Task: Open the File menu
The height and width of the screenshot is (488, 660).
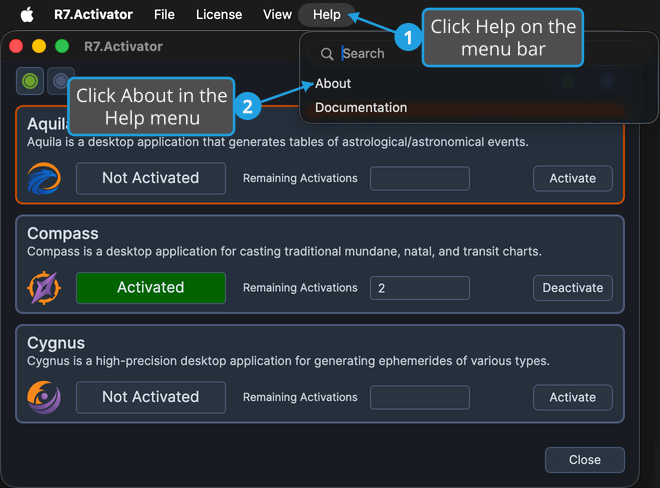Action: 164,15
